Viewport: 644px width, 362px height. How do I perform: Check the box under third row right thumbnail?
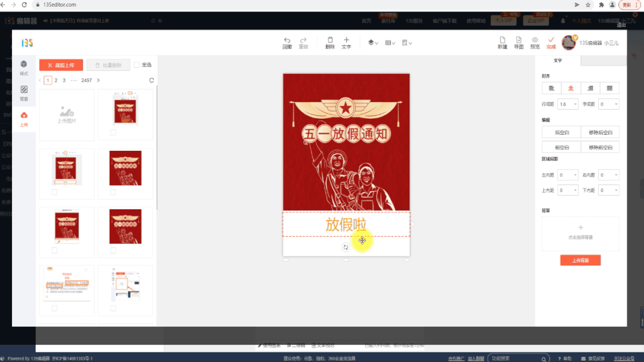click(113, 250)
